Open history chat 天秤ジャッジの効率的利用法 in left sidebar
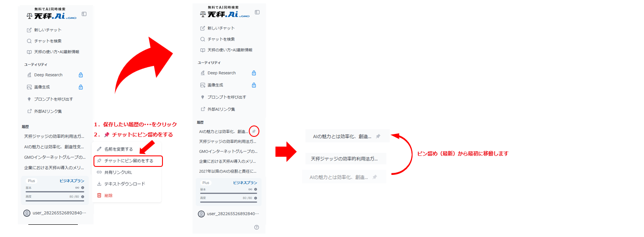Image resolution: width=644 pixels, height=237 pixels. point(55,136)
